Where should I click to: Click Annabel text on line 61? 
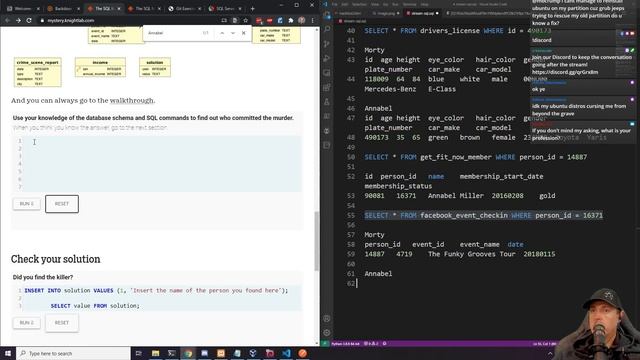(x=378, y=274)
